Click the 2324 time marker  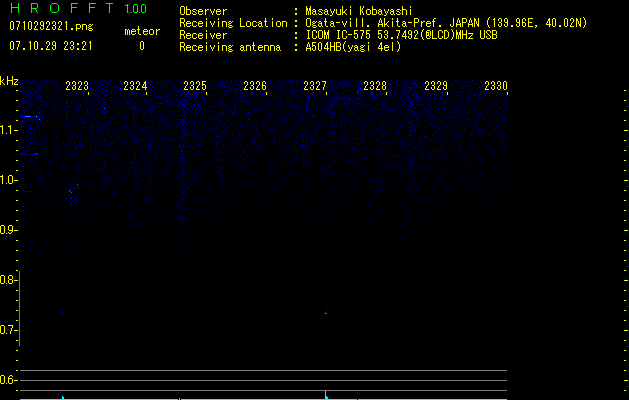pos(135,86)
